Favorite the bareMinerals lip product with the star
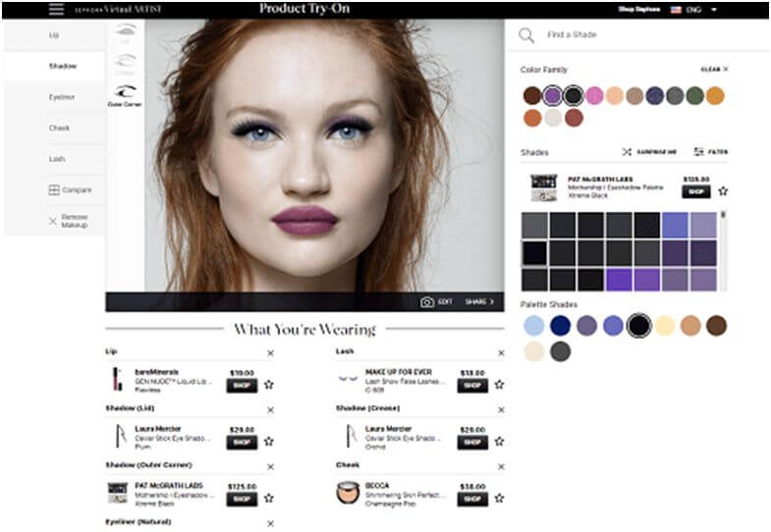The height and width of the screenshot is (532, 771). (x=268, y=385)
